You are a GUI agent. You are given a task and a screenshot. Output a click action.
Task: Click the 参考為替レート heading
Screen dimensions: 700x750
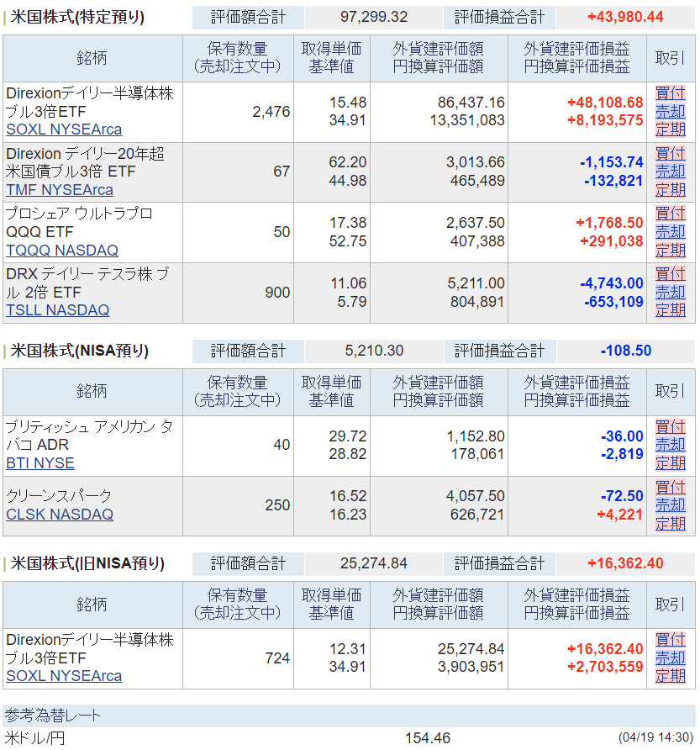click(53, 716)
